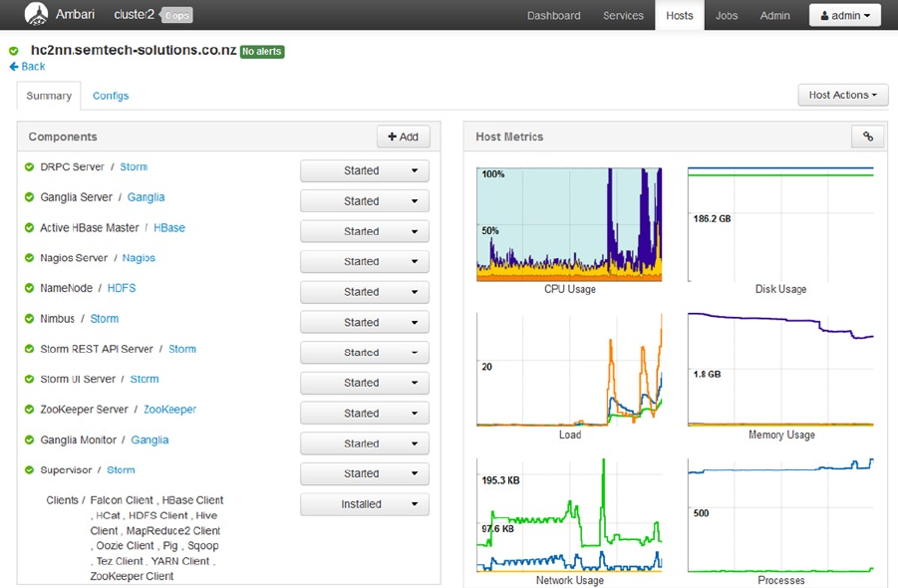This screenshot has width=898, height=588.
Task: Go to Dashboard in top navigation
Action: (x=554, y=16)
